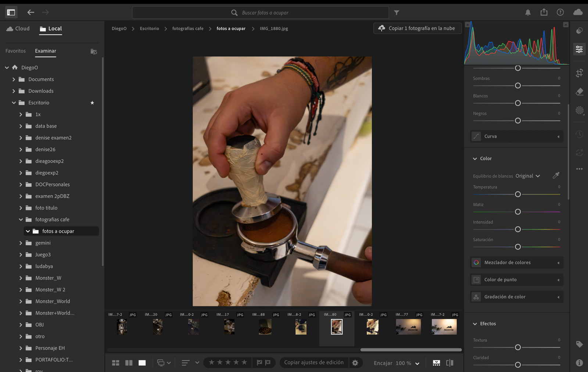Flag photo as rejected
The image size is (588, 372).
pyautogui.click(x=268, y=363)
